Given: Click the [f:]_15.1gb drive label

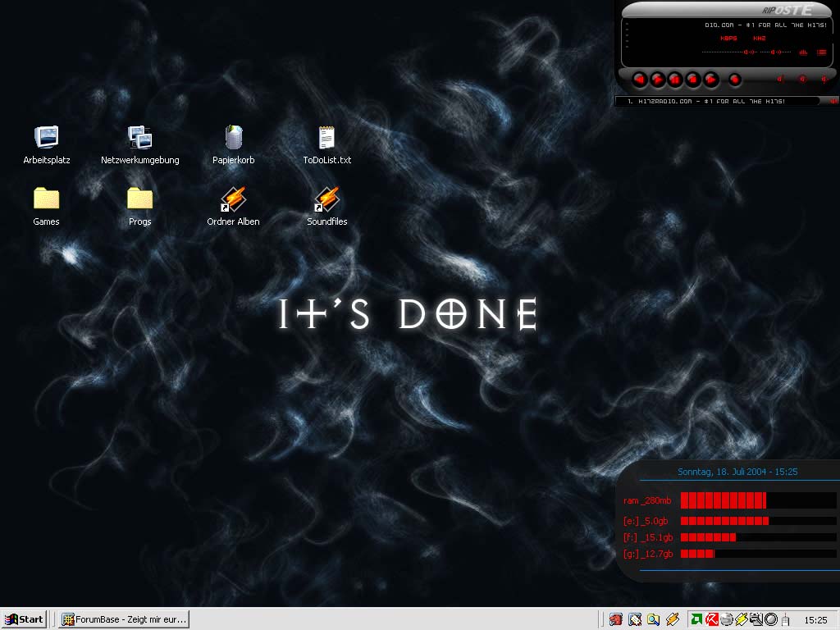Looking at the screenshot, I should point(648,537).
